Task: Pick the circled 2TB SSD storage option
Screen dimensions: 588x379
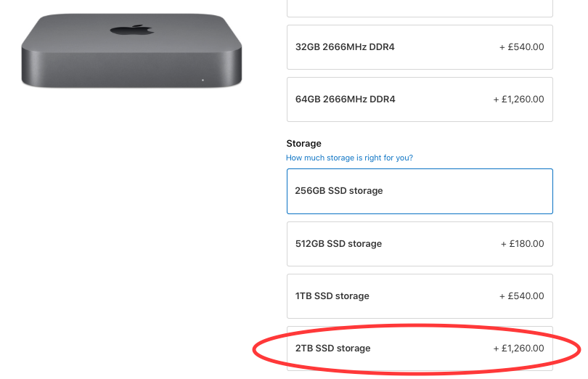Action: [x=420, y=349]
